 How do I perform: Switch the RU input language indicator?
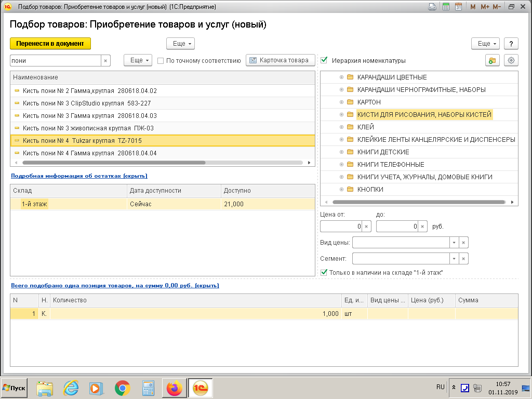click(x=441, y=387)
